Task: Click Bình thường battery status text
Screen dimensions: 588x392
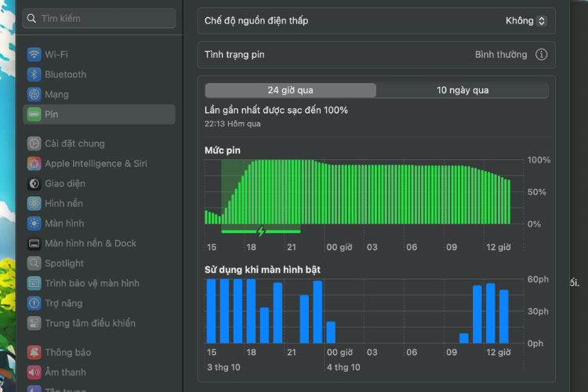Action: tap(501, 55)
